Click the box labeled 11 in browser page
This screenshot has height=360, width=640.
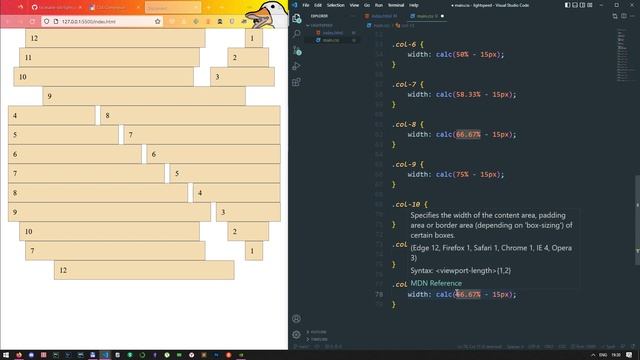109,57
